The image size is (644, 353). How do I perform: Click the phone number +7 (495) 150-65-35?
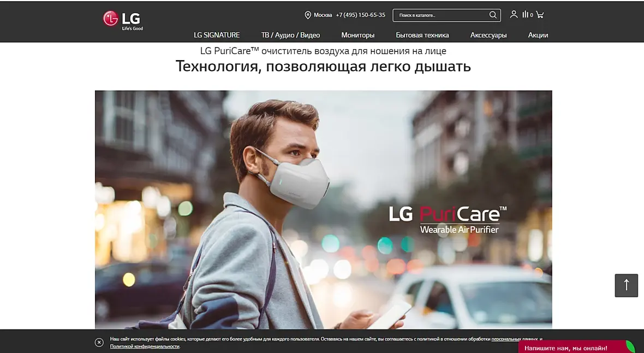point(361,15)
